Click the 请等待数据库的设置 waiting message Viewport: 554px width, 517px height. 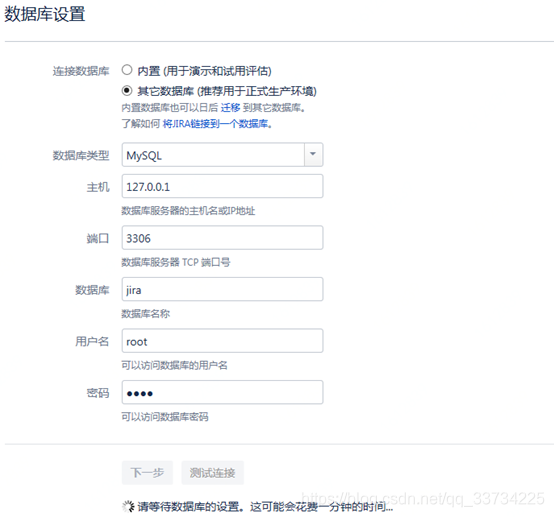pos(265,507)
